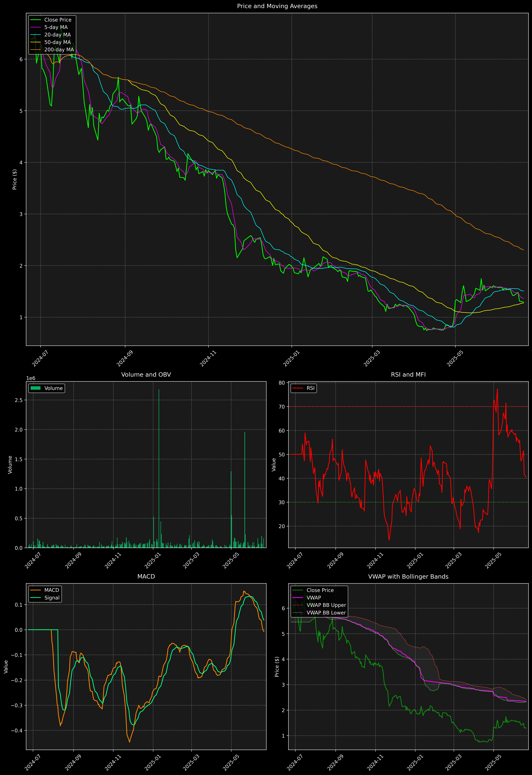Click the orange MACD legend line swatch
This screenshot has height=775, width=532.
click(35, 590)
